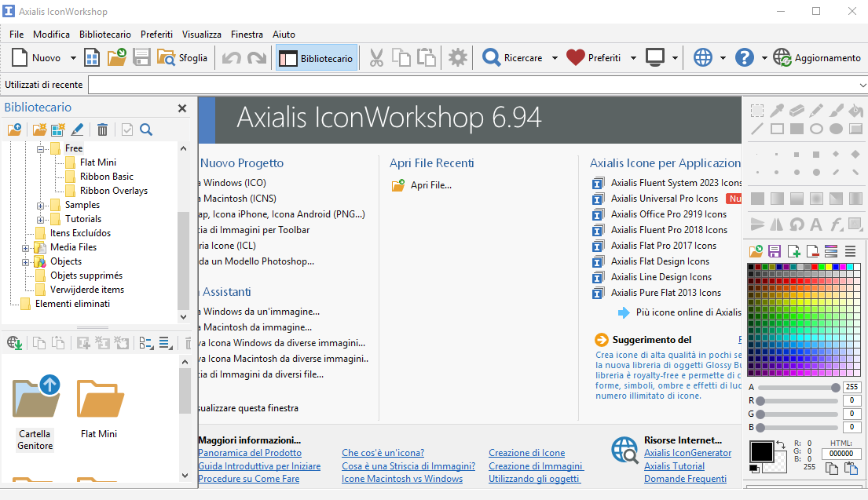Select the eraser tool
The height and width of the screenshot is (500, 868).
pos(797,111)
